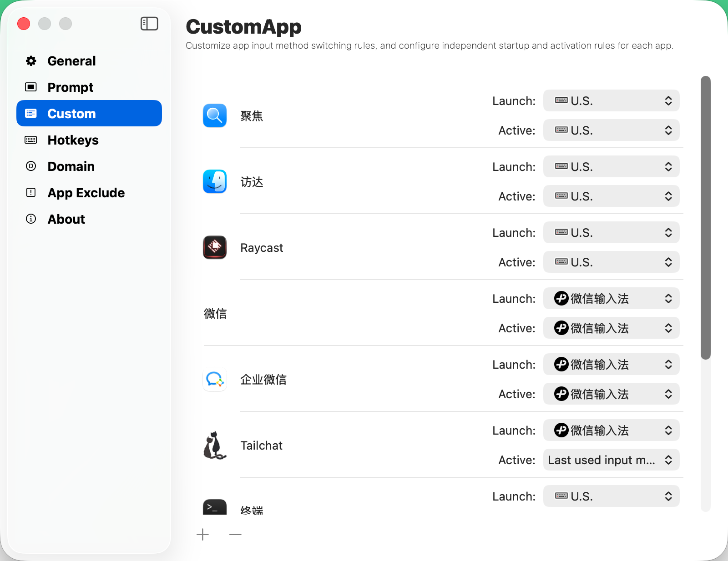Open Launch dropdown for 终端
The image size is (728, 561).
click(612, 496)
